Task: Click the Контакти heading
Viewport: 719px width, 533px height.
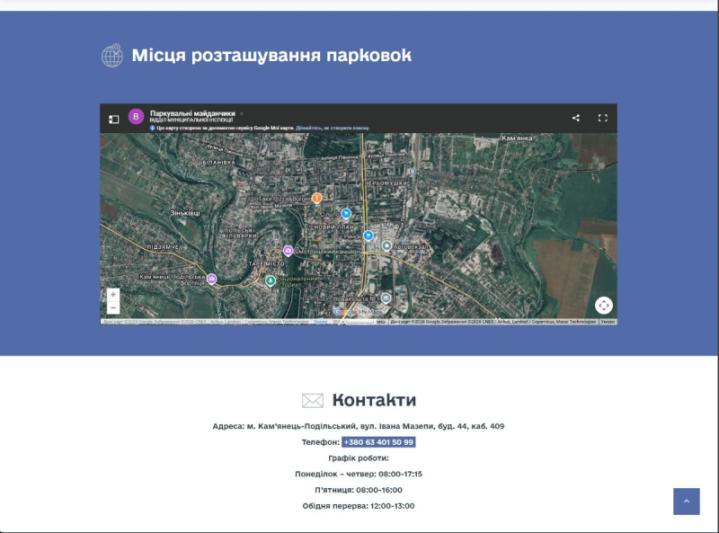Action: click(x=374, y=400)
